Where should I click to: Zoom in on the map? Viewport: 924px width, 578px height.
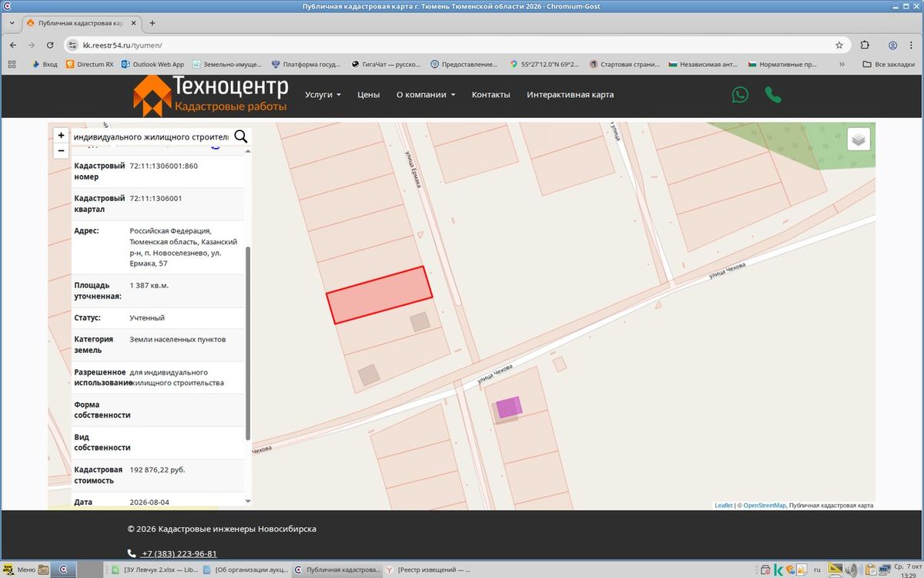(x=61, y=135)
